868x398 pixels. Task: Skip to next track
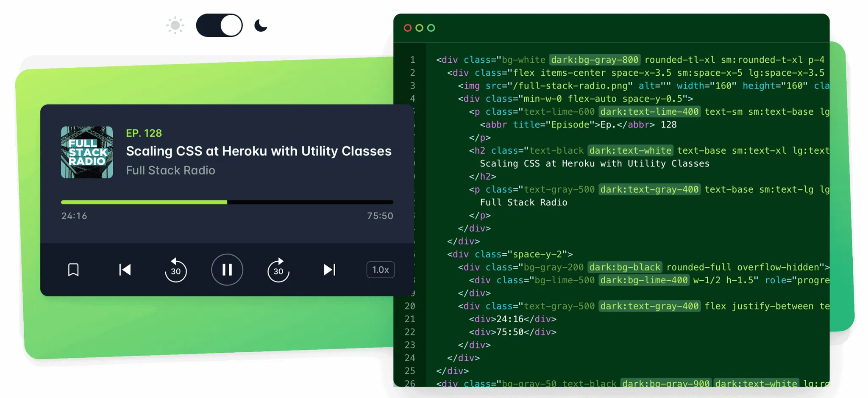[329, 270]
